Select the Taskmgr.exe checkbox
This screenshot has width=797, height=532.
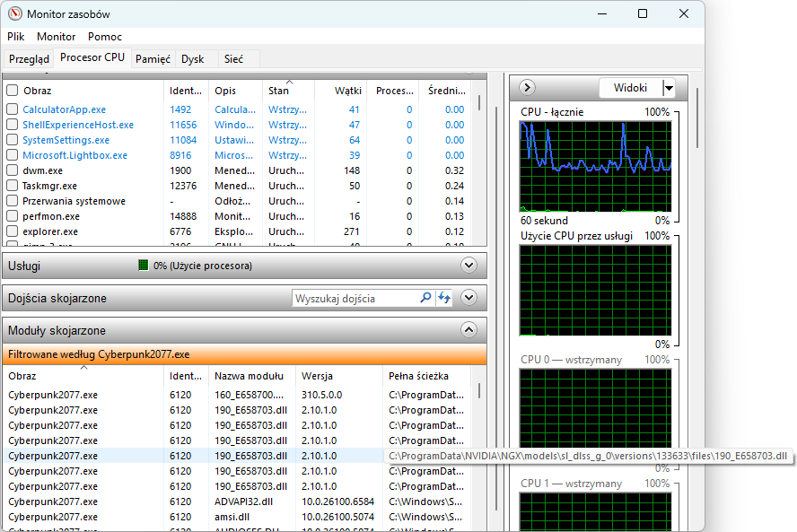[13, 186]
